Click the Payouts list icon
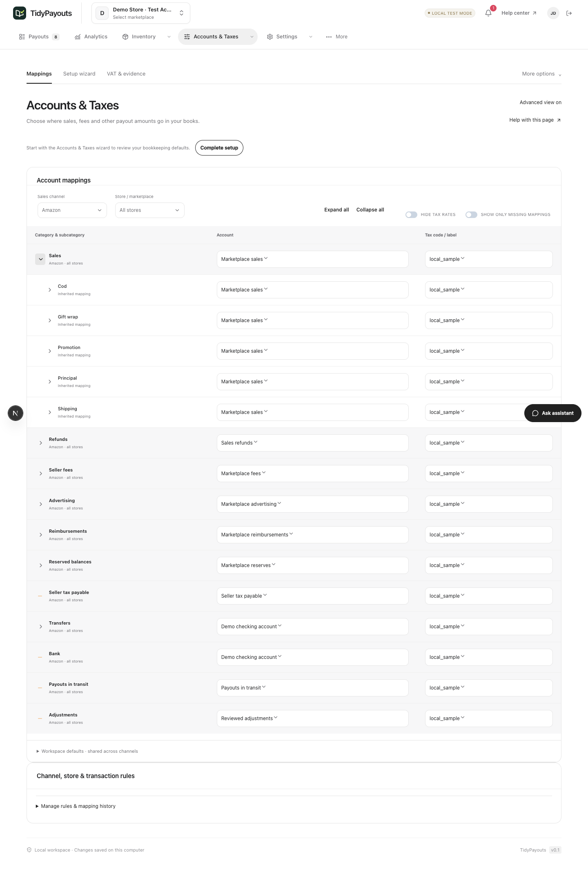588x883 pixels. tap(22, 37)
